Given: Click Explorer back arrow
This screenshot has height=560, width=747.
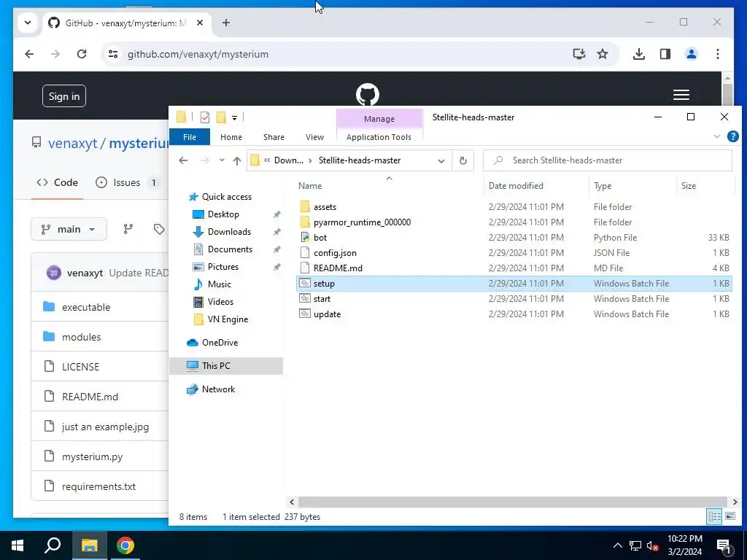Looking at the screenshot, I should [183, 160].
